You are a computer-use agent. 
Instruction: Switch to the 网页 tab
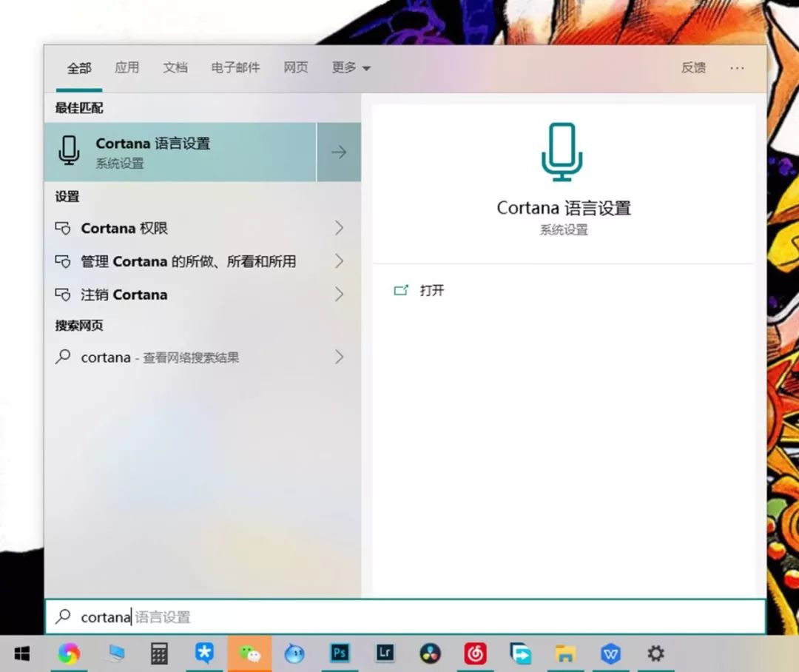coord(295,67)
